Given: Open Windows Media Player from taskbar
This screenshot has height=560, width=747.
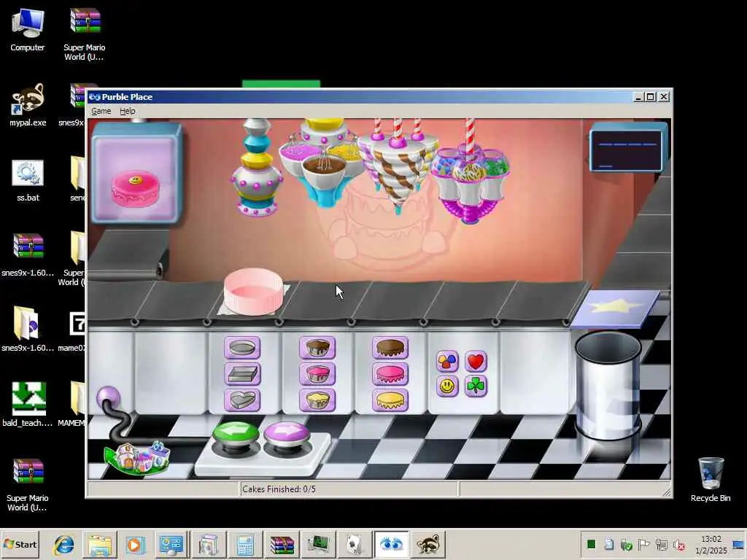Looking at the screenshot, I should coord(135,544).
